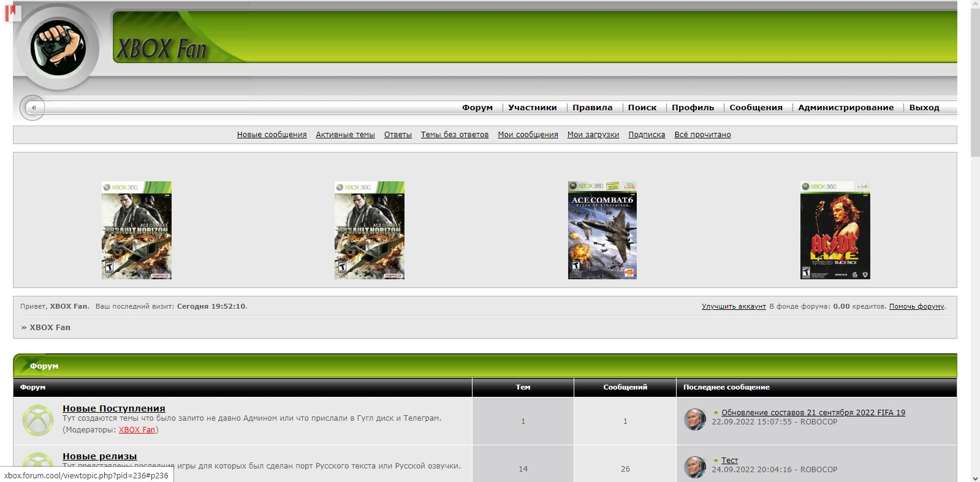980x482 pixels.
Task: Click ROBOCOP avatar next to Тест post
Action: [x=695, y=467]
